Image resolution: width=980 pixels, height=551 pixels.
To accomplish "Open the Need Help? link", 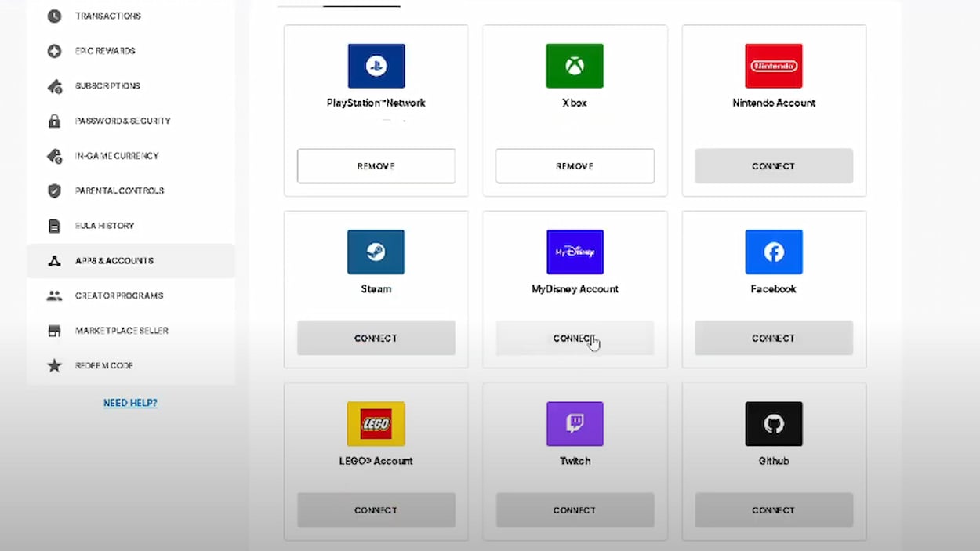I will coord(130,403).
